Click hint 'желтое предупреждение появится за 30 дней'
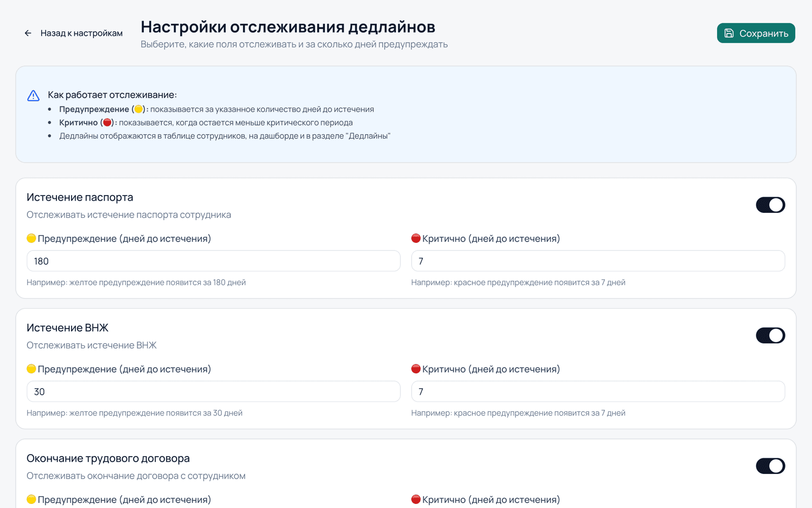Screen dimensions: 812x508 [x=156, y=413]
